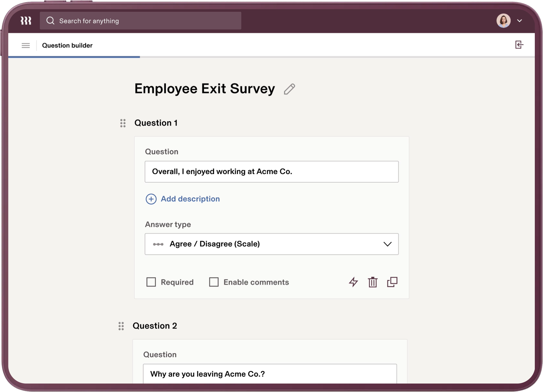Click the plus icon beside Add description
This screenshot has width=543, height=392.
151,199
